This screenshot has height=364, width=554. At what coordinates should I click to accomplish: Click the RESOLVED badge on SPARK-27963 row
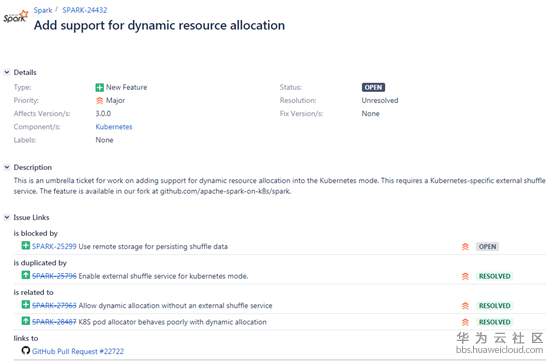click(x=494, y=306)
